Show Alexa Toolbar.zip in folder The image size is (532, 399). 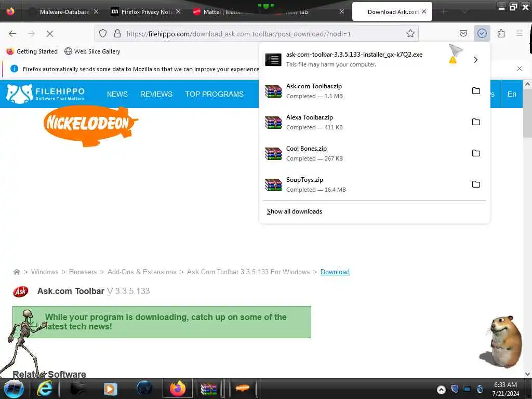476,122
